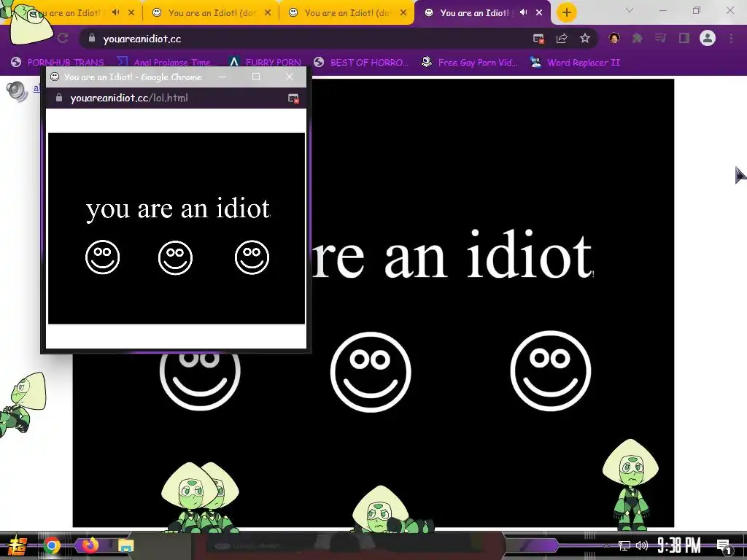747x560 pixels.
Task: Minimize the small lol.html popup window
Action: click(222, 77)
